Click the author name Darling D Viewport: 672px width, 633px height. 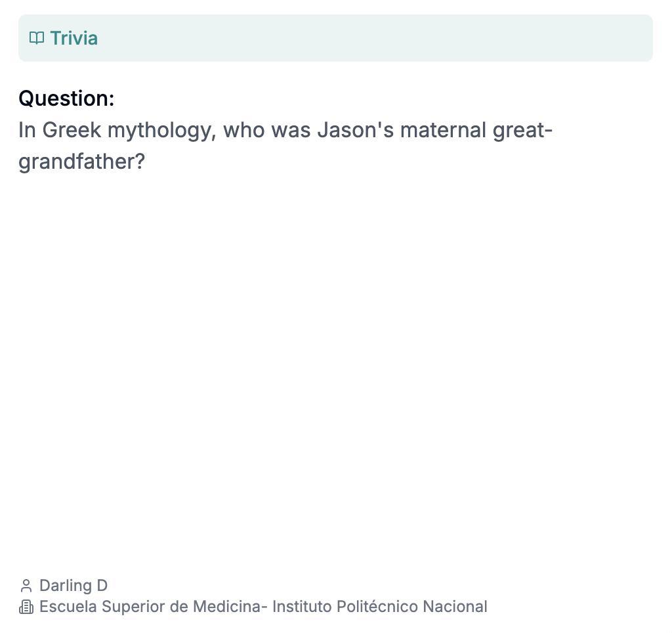73,586
